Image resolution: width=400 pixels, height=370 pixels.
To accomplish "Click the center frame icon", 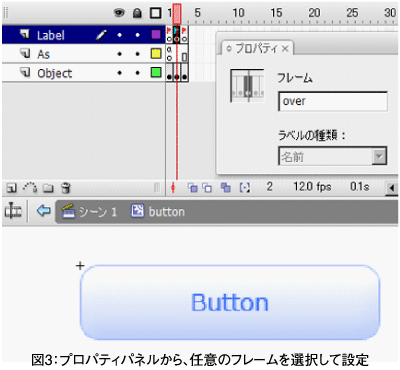I will 173,188.
